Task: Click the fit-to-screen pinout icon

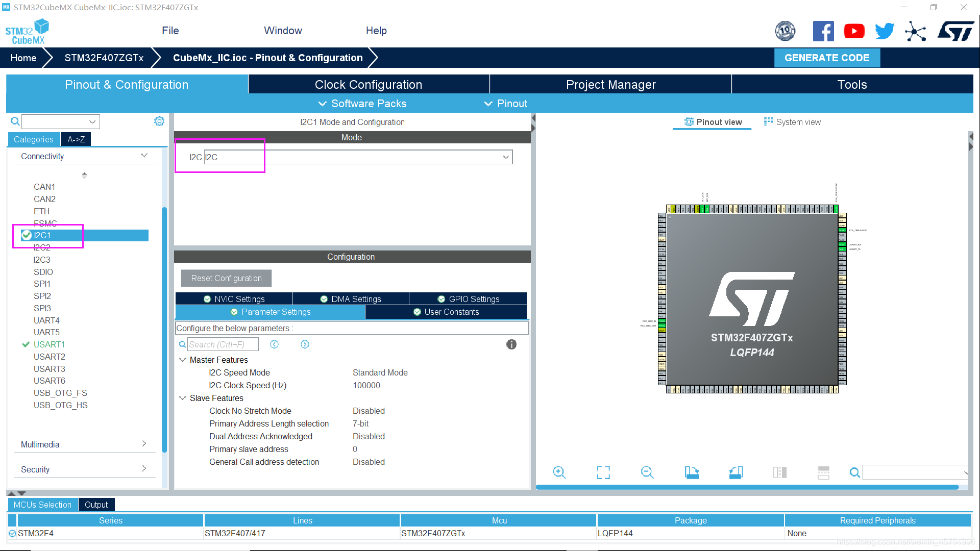Action: tap(603, 472)
